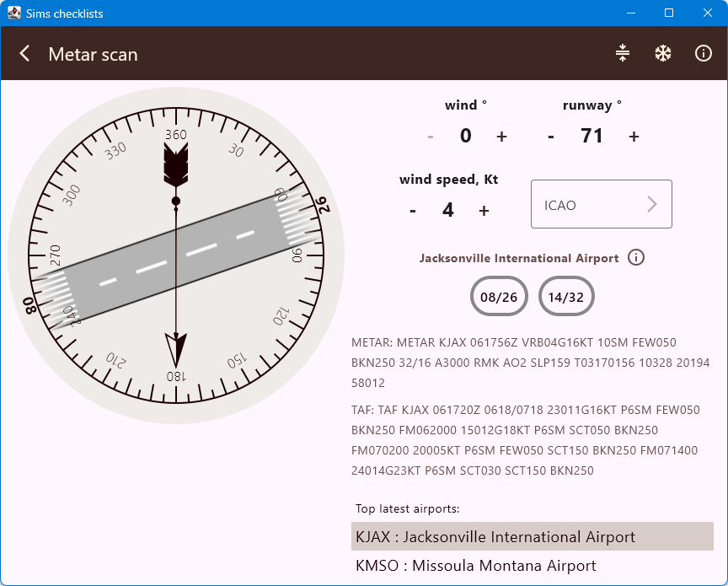Close the Sims checklists window
This screenshot has width=728, height=586.
coord(708,13)
